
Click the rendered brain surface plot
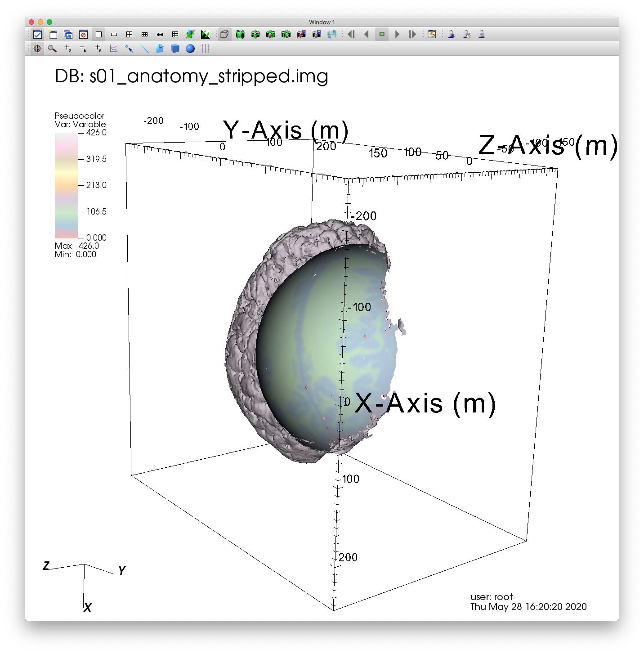coord(315,342)
